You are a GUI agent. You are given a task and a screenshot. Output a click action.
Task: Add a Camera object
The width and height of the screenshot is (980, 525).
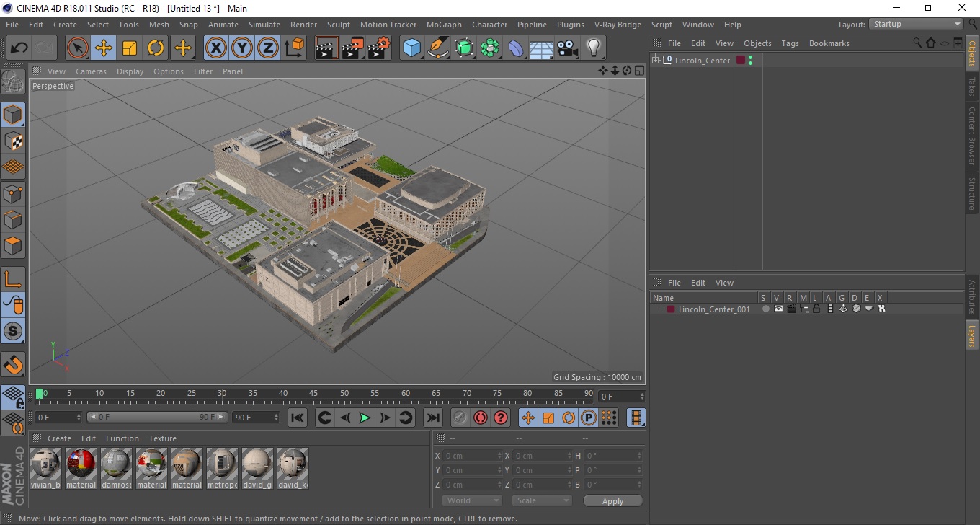(x=567, y=48)
